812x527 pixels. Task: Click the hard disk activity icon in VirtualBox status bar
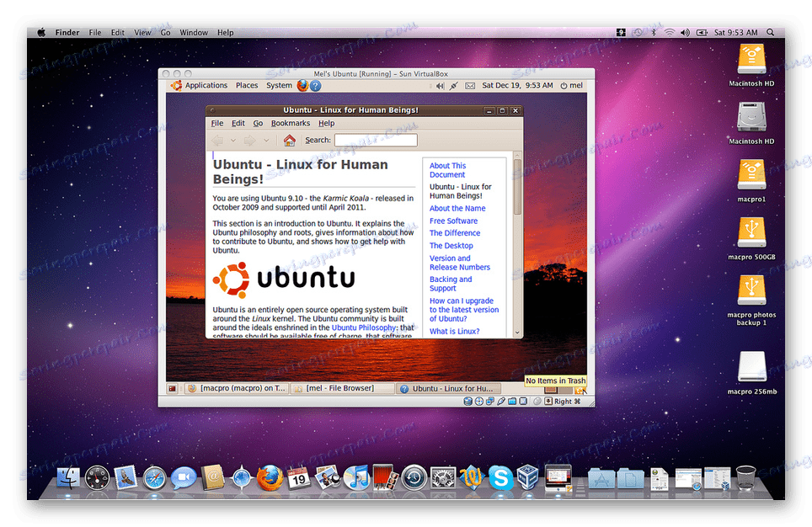pos(467,402)
